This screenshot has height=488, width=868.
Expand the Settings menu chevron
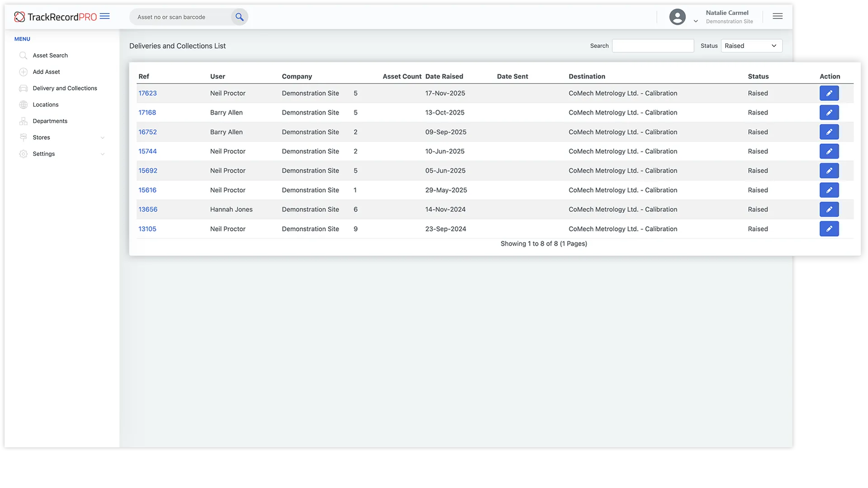(103, 154)
